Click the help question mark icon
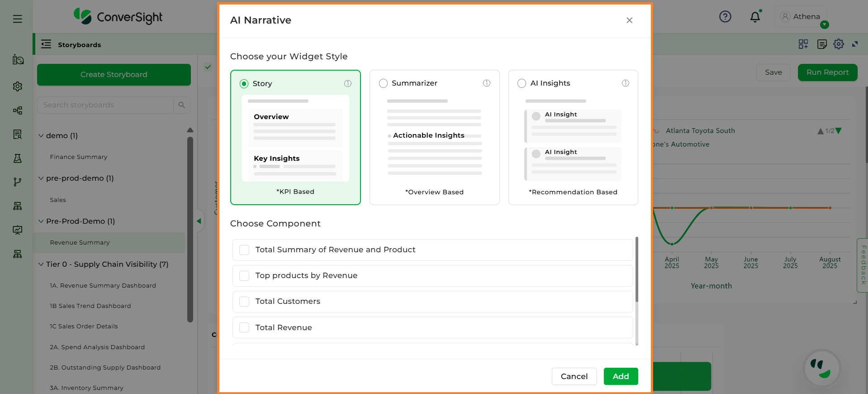Image resolution: width=868 pixels, height=394 pixels. coord(725,17)
